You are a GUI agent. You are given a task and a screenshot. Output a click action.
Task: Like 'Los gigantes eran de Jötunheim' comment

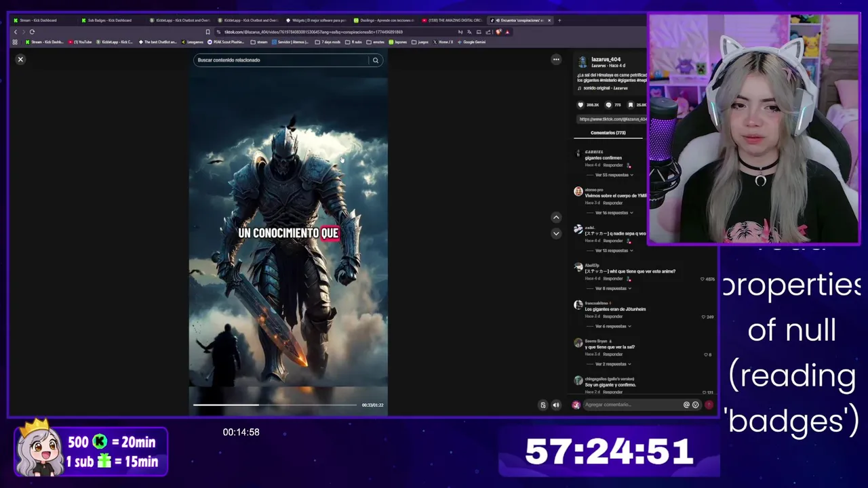pyautogui.click(x=703, y=317)
